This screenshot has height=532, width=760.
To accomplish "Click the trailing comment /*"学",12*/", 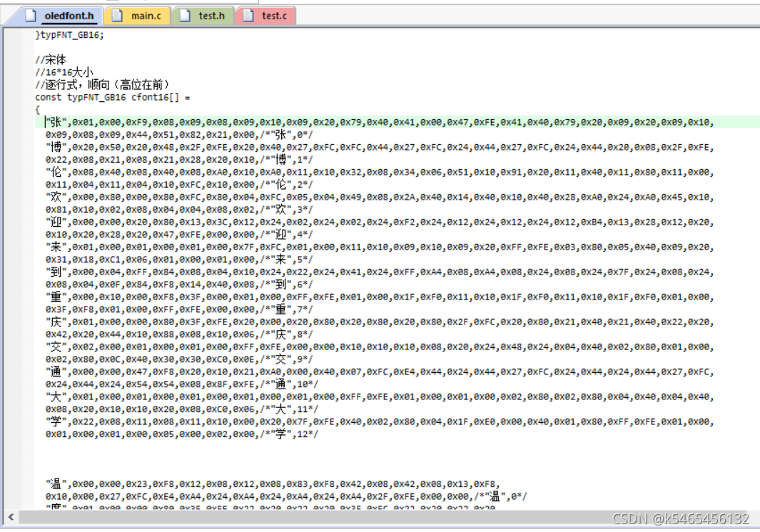I will point(289,434).
